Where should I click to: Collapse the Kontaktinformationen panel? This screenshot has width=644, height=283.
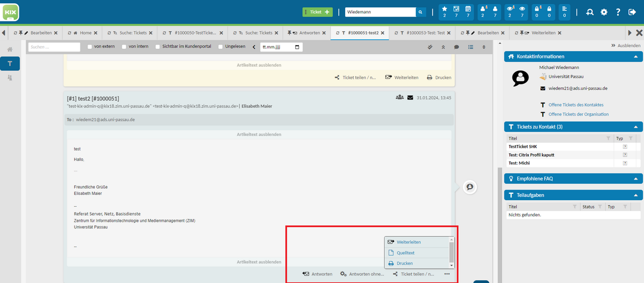635,56
